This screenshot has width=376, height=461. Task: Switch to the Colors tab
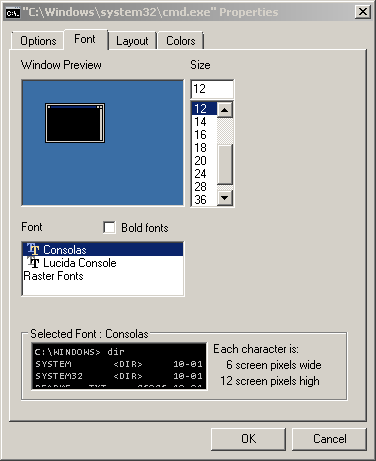180,41
